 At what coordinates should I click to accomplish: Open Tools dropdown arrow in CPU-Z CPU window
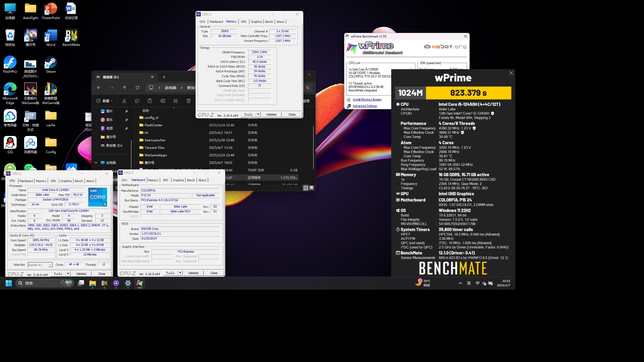tap(68, 274)
